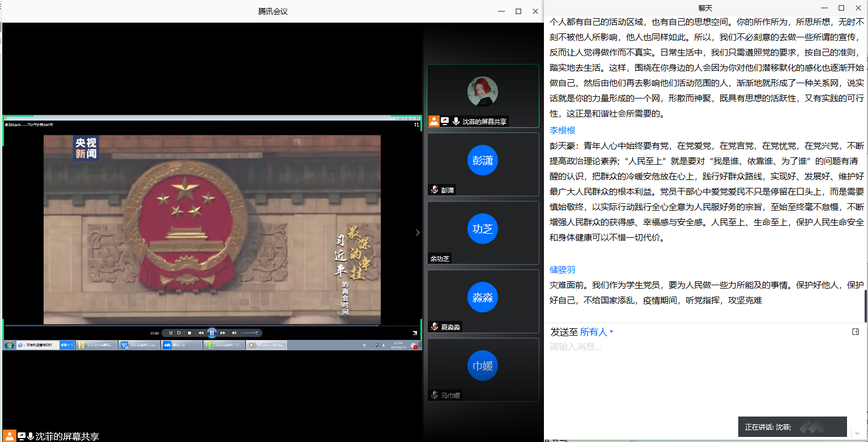Screen dimensions: 868x442
Task: Click the orange host icon on 沈菲's tile
Action: (434, 121)
